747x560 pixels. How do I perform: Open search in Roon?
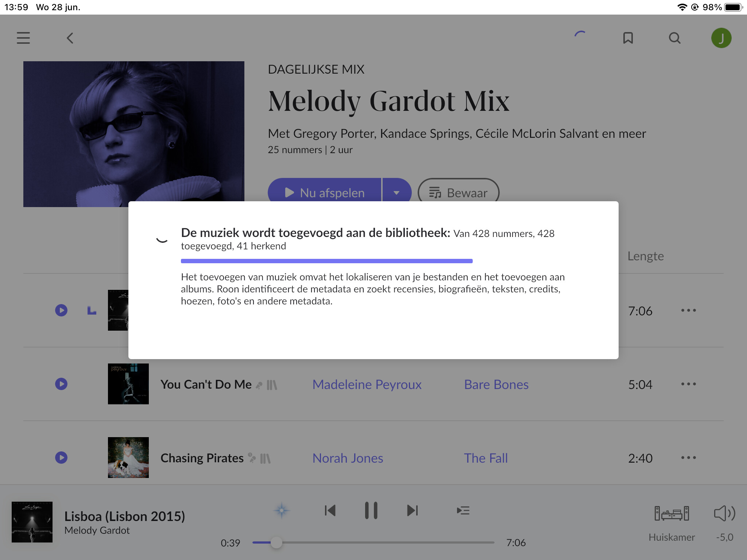click(x=674, y=38)
